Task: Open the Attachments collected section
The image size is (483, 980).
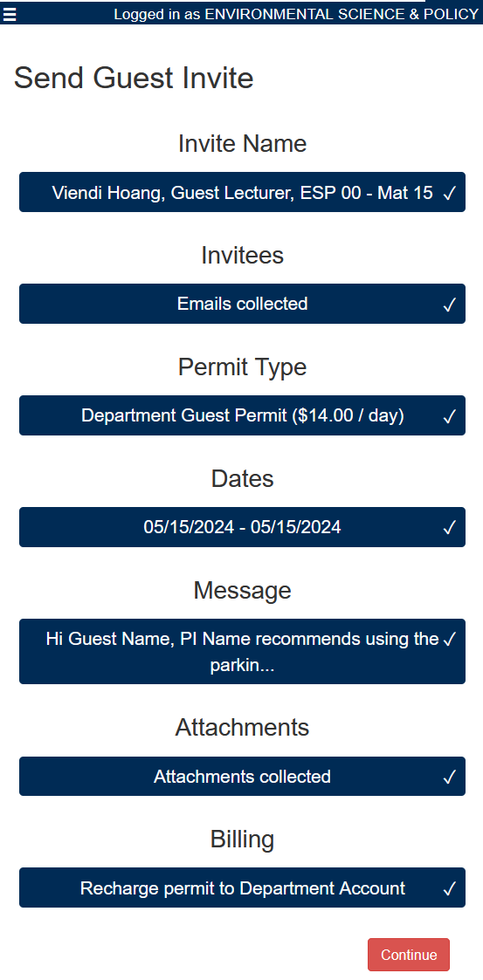Action: coord(242,777)
